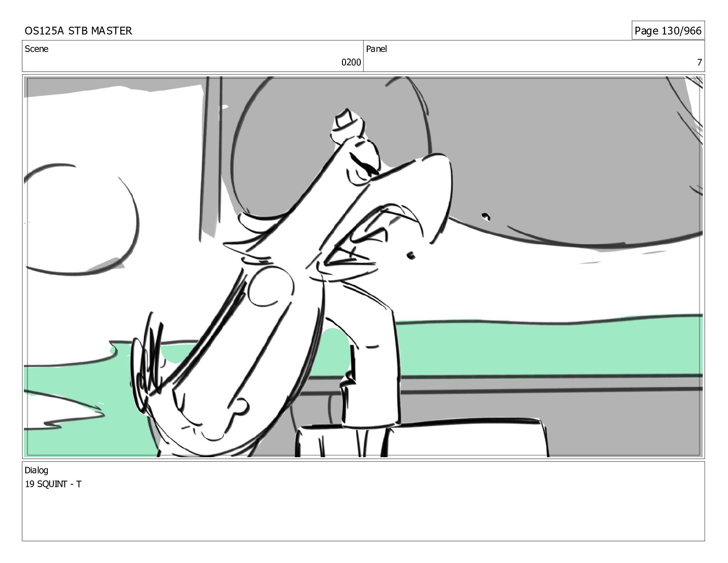Click the 'Panel' field label

pyautogui.click(x=376, y=49)
